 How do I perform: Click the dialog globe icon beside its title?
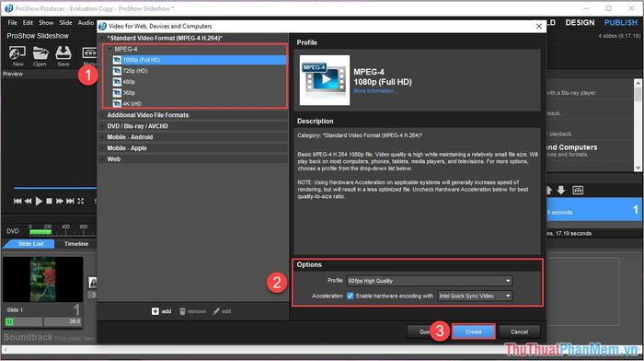[102, 26]
